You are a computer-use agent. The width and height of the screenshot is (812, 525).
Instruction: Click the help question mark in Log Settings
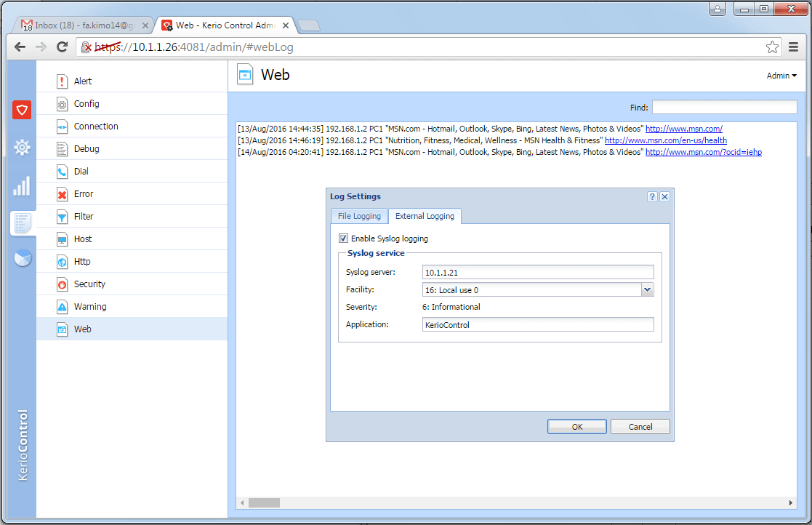click(652, 196)
